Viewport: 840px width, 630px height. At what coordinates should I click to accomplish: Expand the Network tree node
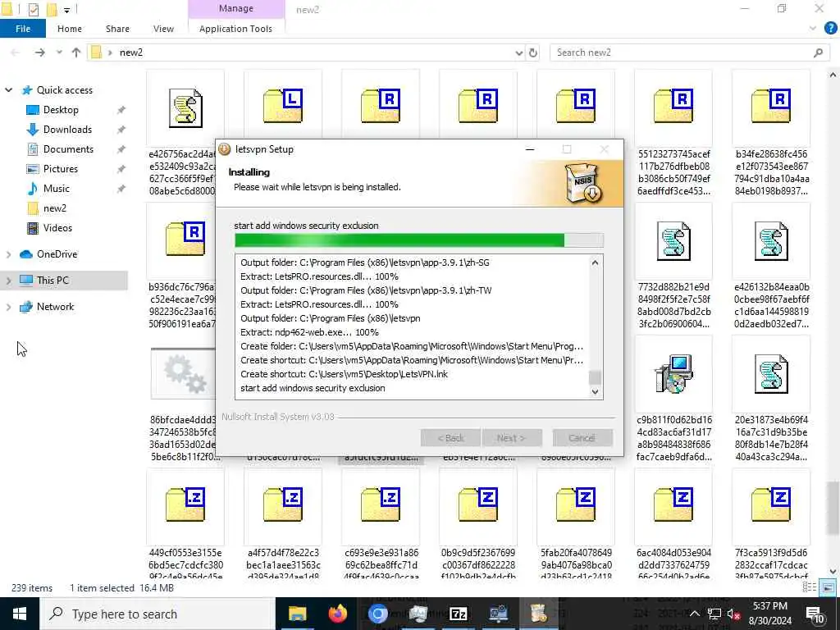tap(8, 307)
